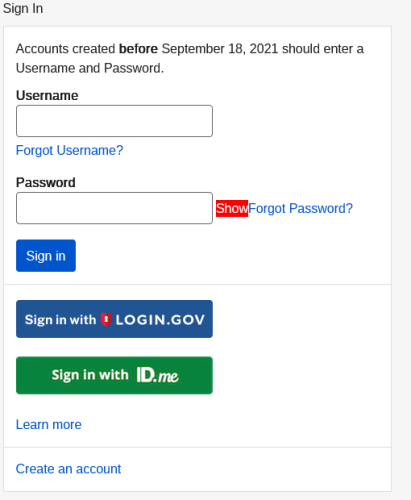Image resolution: width=411 pixels, height=500 pixels.
Task: Open the Forgot Username? link
Action: 69,150
